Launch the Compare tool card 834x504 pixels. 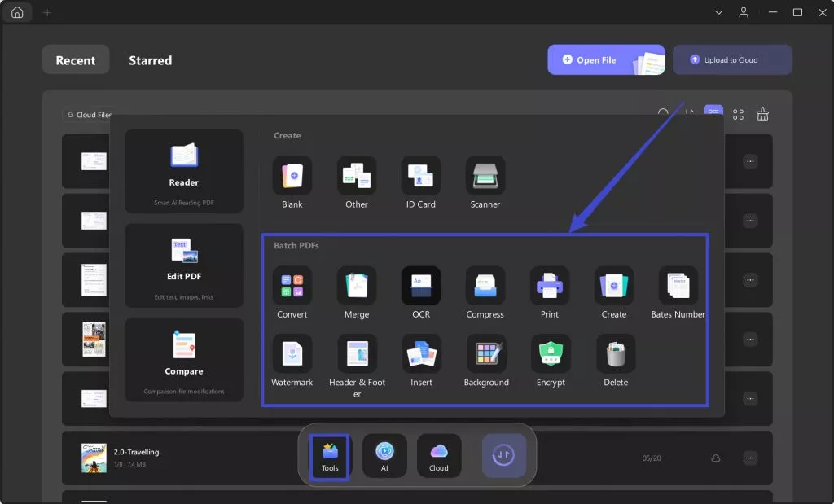184,360
